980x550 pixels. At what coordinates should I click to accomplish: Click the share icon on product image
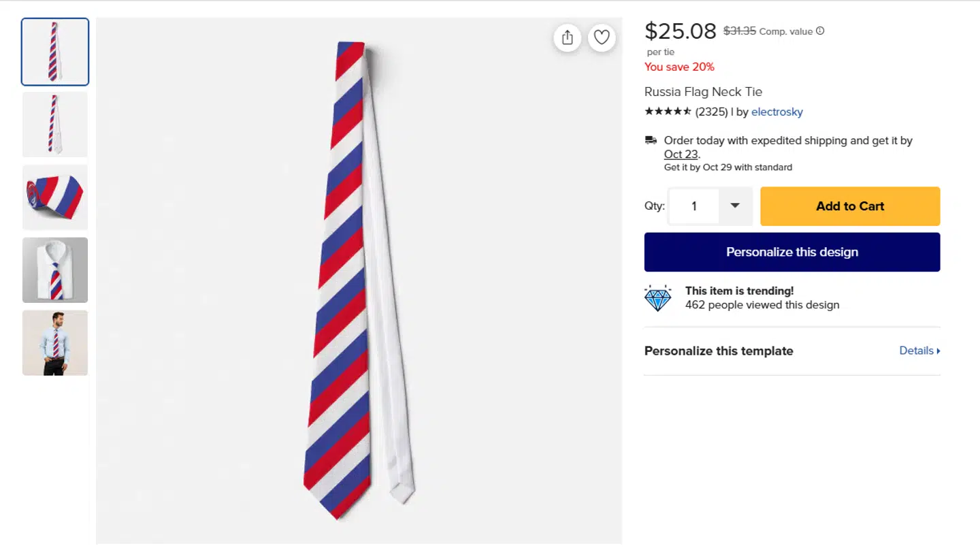(568, 37)
